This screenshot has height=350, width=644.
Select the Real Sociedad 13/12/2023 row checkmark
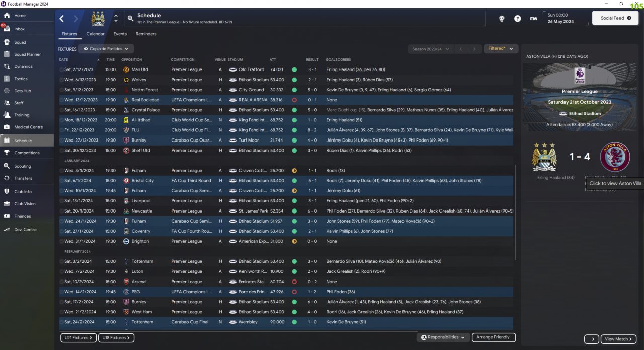(61, 100)
